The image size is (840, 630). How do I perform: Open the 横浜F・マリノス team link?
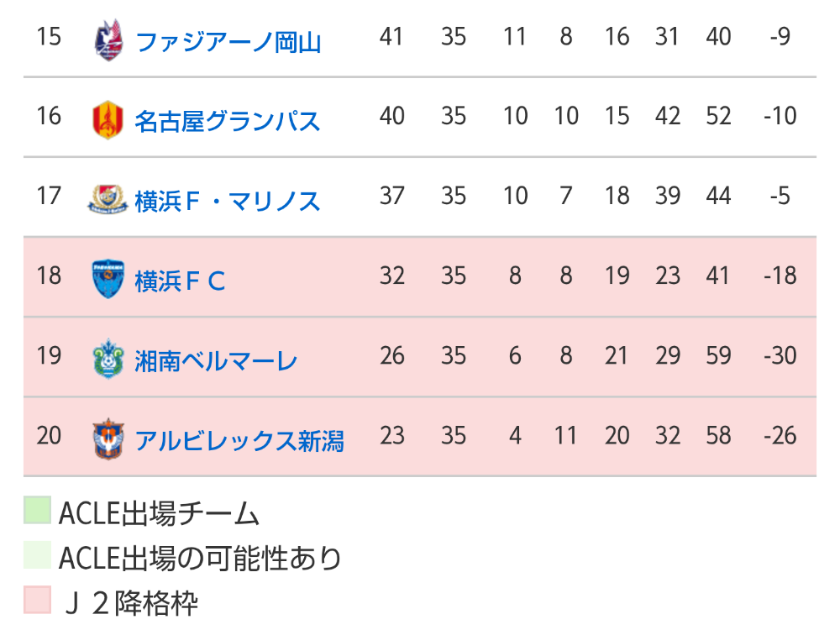(x=228, y=200)
